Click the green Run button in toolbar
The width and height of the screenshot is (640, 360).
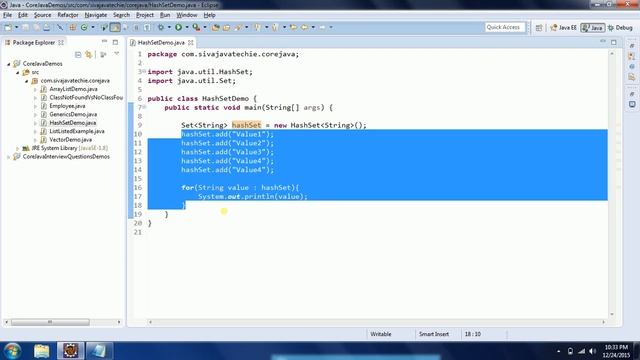[x=178, y=27]
